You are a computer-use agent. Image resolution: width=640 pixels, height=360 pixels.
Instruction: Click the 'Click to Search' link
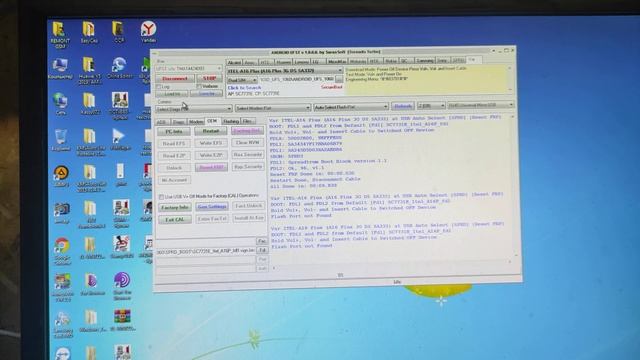pos(244,88)
